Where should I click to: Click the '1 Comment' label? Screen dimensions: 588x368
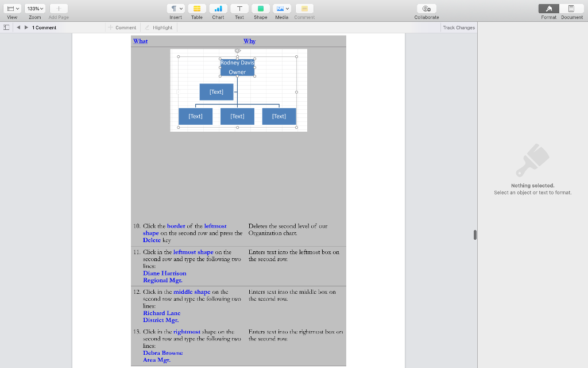pyautogui.click(x=44, y=28)
